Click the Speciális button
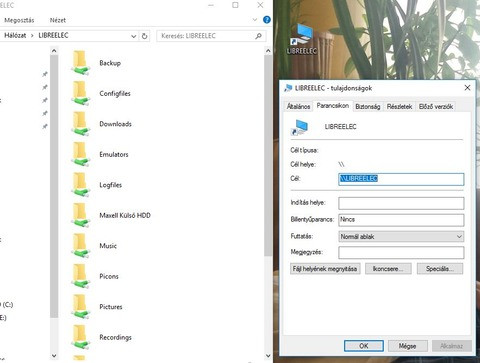 440,269
